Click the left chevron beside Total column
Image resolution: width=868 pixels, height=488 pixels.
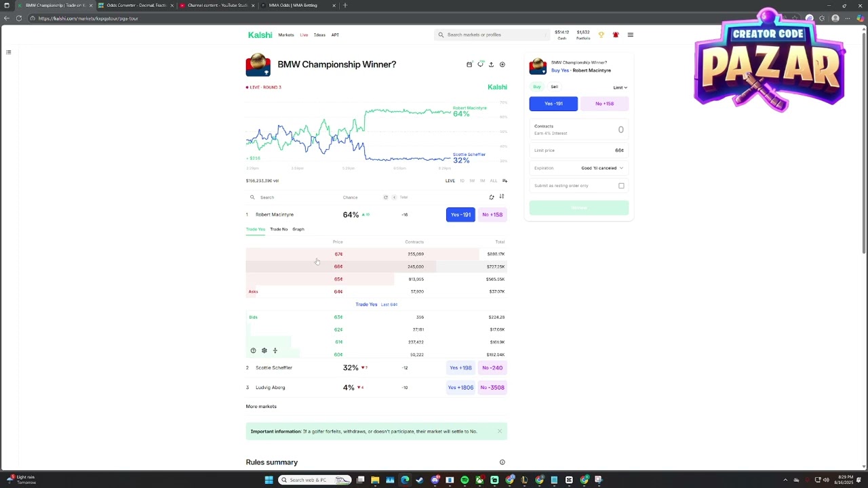pos(394,197)
